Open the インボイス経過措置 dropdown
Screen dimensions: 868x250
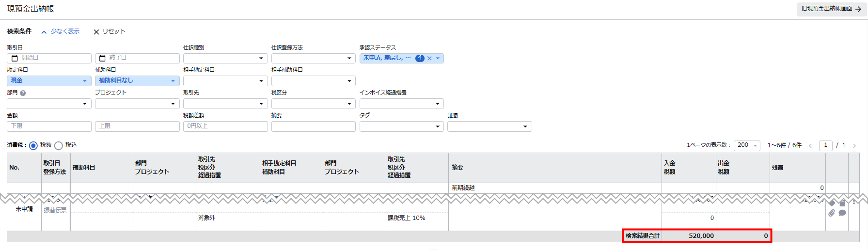[401, 104]
